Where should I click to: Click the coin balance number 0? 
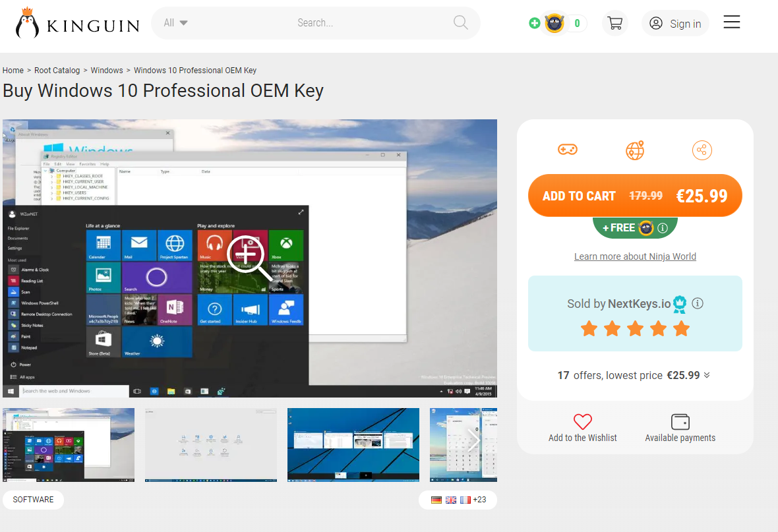(577, 23)
